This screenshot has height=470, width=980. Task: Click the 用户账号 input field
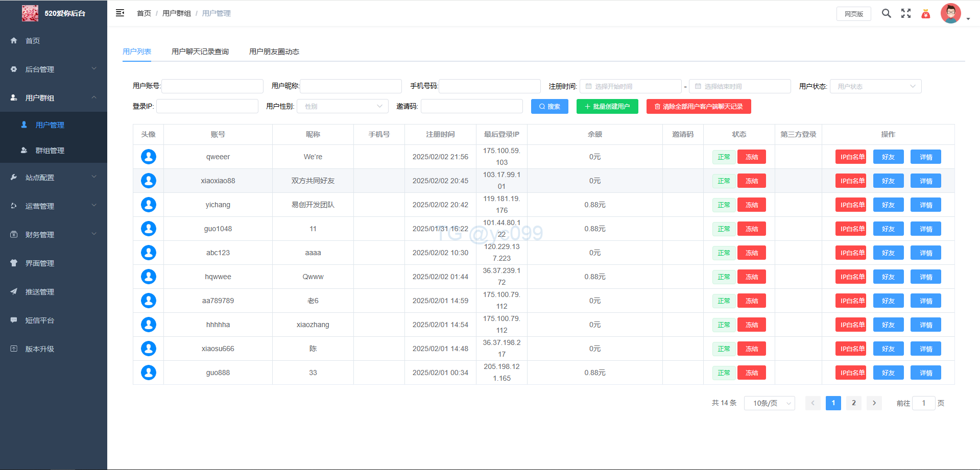point(212,86)
